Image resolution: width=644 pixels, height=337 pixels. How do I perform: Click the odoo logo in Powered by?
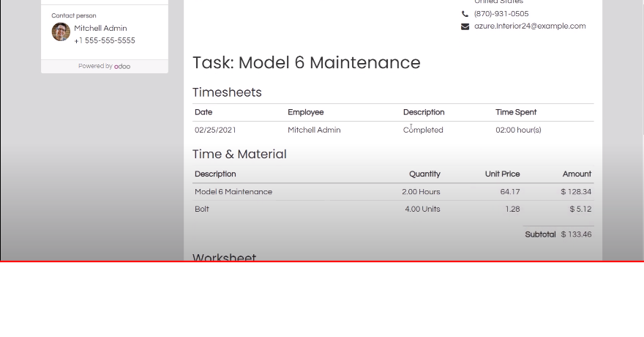[x=122, y=67]
